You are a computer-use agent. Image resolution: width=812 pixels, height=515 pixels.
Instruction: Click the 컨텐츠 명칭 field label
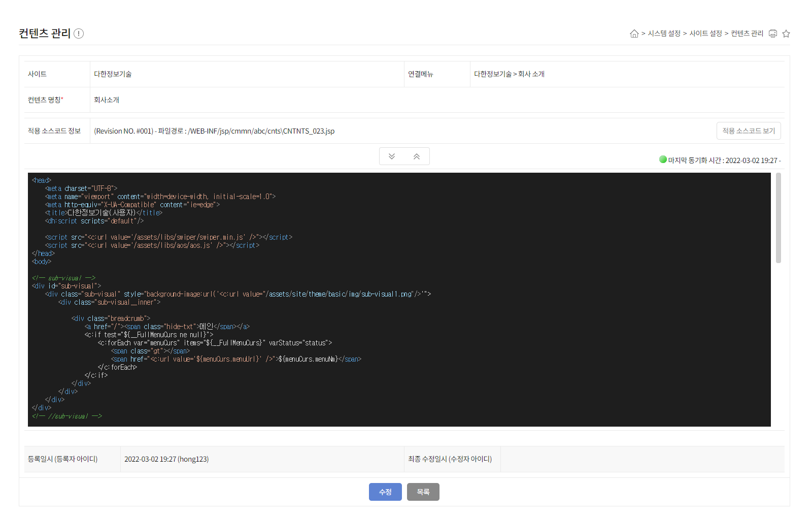point(46,100)
